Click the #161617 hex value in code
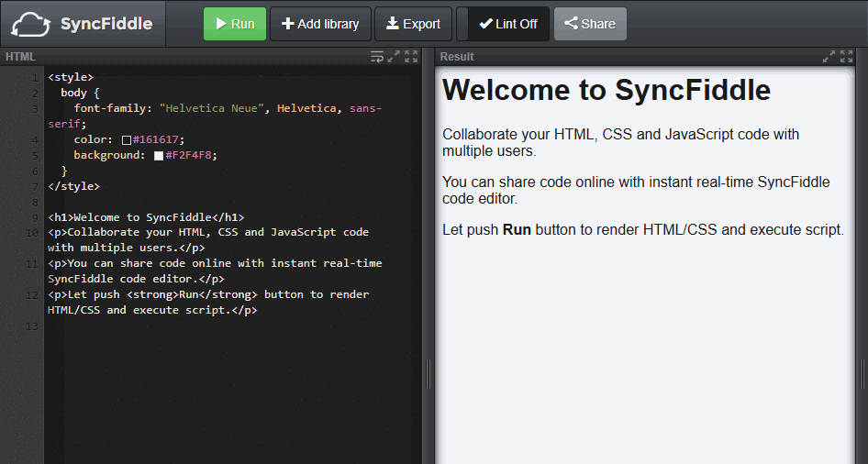The width and height of the screenshot is (868, 464). click(156, 139)
